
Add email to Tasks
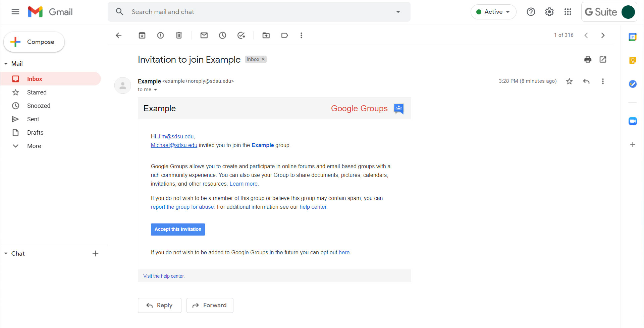(241, 35)
